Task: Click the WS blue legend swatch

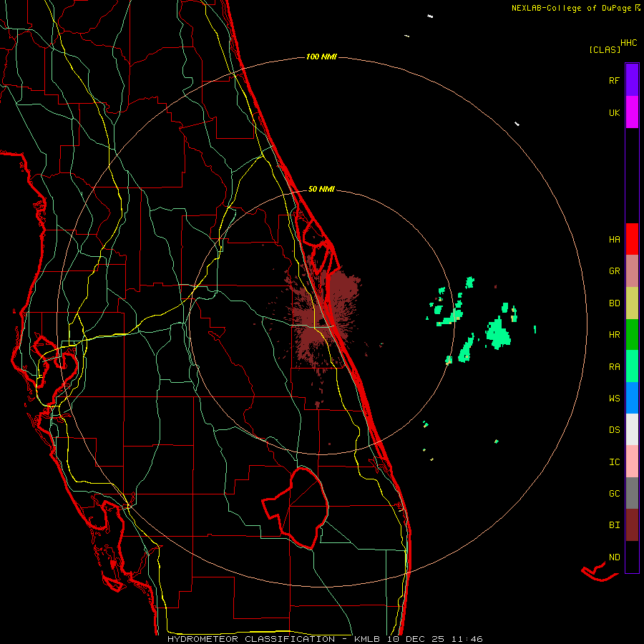Action: tap(632, 398)
